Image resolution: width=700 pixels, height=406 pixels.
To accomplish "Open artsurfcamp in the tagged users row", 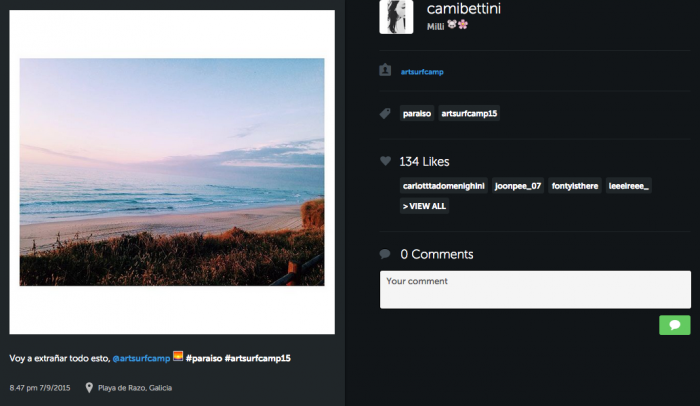I will pyautogui.click(x=421, y=72).
